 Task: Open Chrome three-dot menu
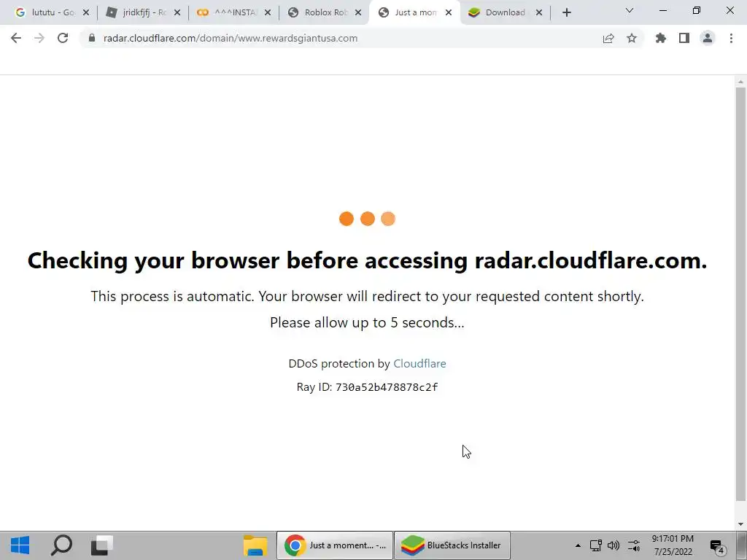point(731,38)
